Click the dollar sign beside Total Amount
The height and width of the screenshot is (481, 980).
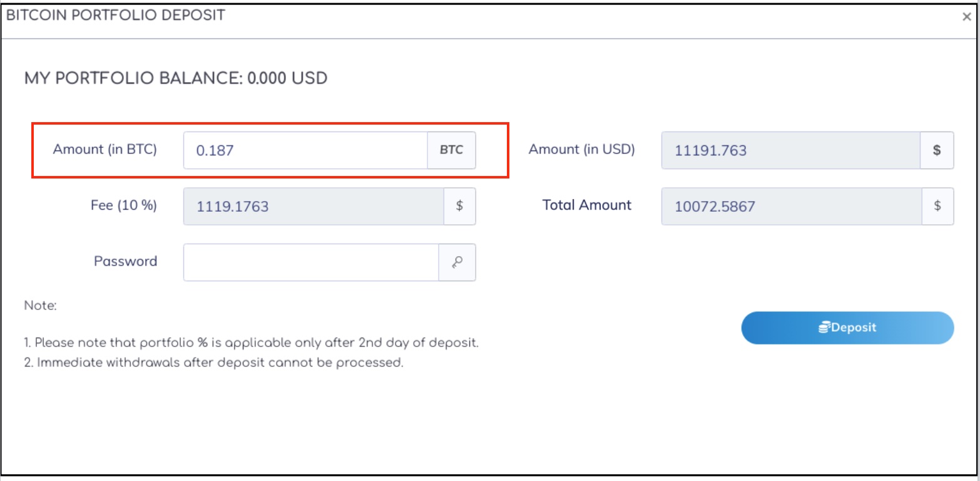(937, 206)
